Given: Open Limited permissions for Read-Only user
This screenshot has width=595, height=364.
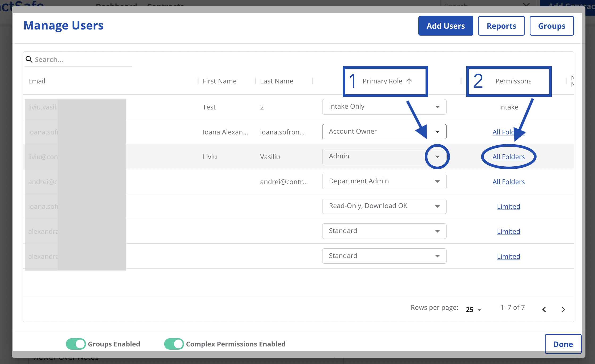Looking at the screenshot, I should click(x=508, y=206).
